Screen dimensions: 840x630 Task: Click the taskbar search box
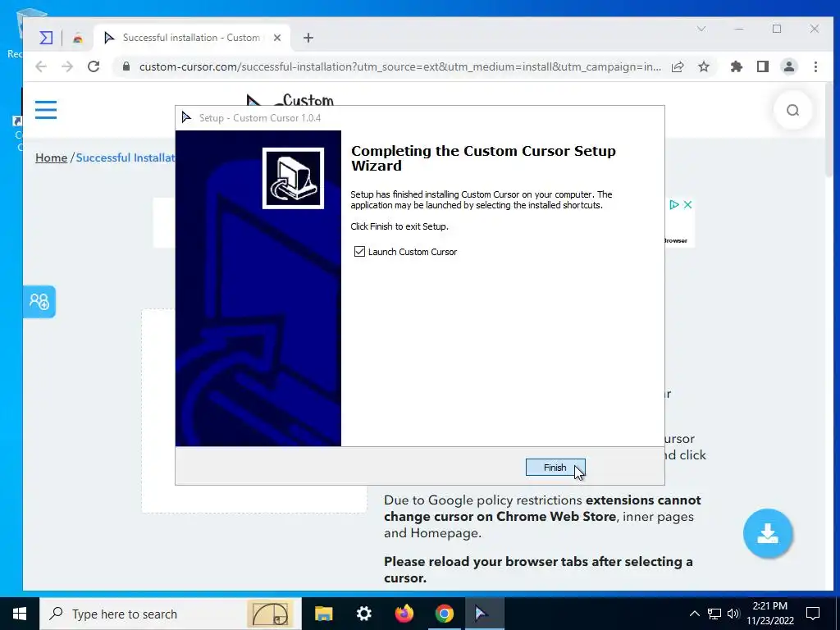click(x=171, y=614)
